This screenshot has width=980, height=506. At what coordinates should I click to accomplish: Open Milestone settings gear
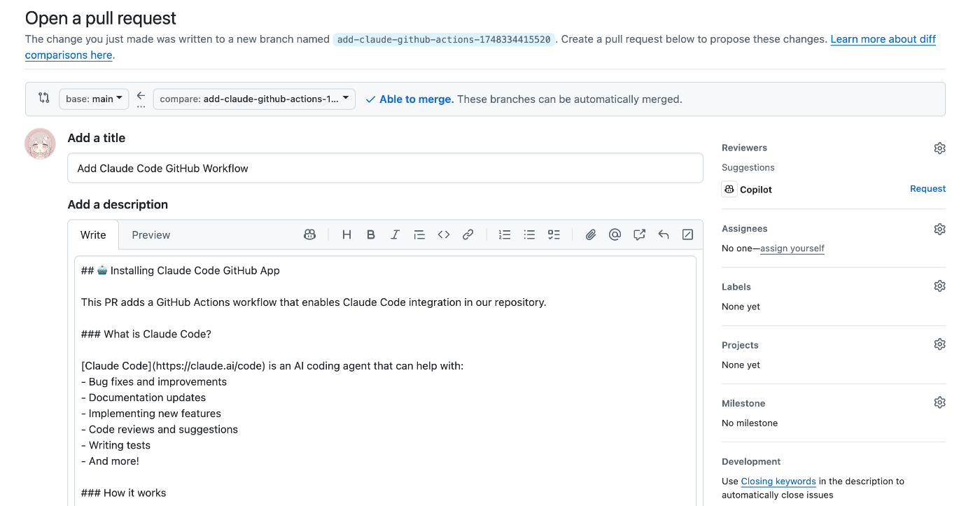coord(939,402)
